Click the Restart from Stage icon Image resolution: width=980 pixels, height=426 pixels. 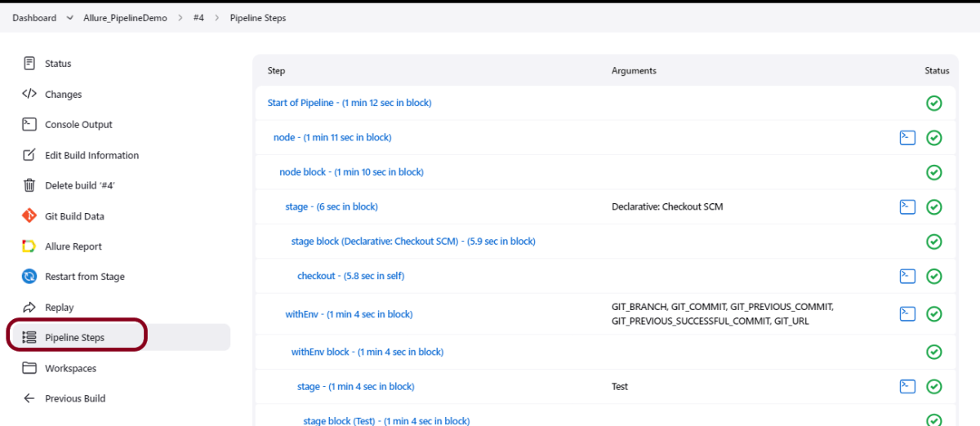point(29,277)
